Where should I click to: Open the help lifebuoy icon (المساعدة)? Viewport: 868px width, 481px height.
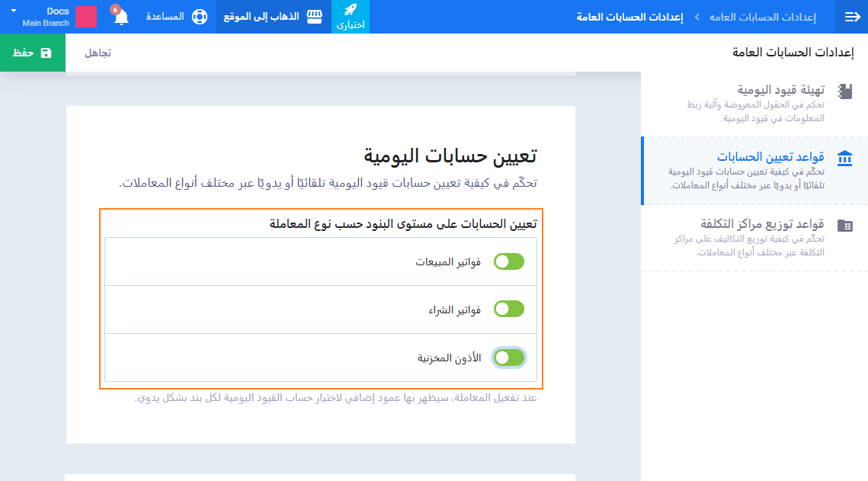pos(199,17)
